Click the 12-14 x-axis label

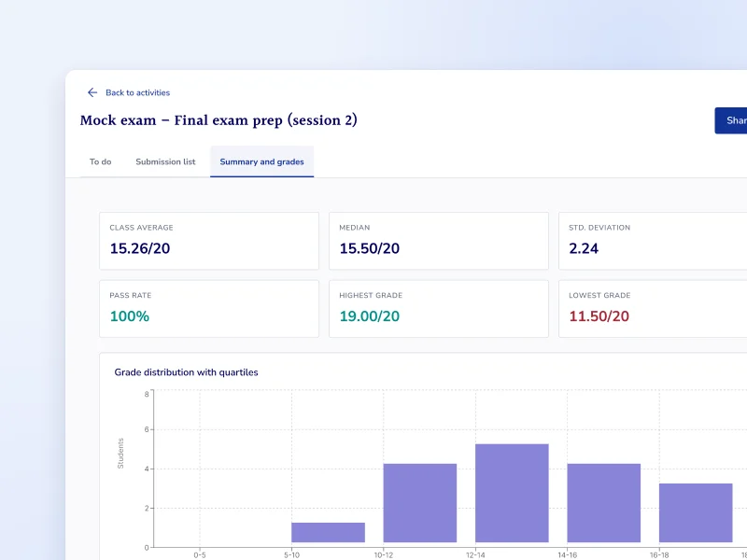(475, 555)
